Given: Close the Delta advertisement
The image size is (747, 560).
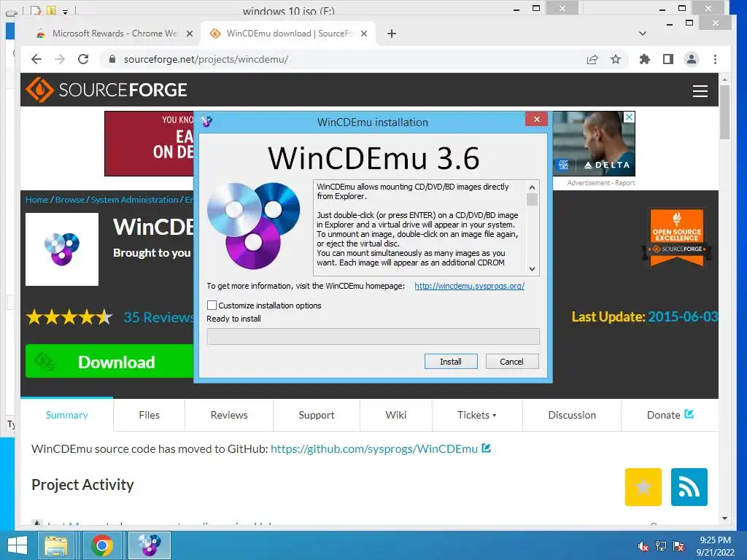Looking at the screenshot, I should (630, 117).
